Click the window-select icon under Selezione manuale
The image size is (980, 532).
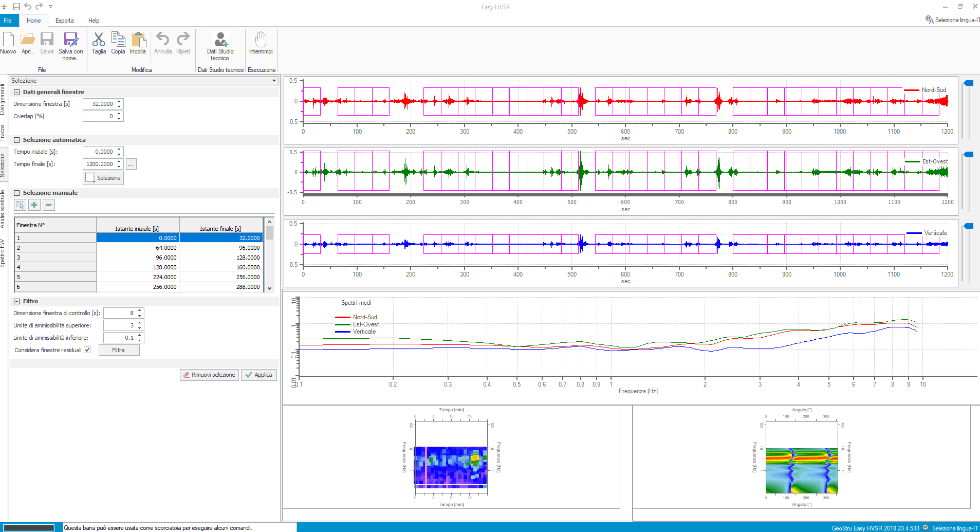click(20, 205)
